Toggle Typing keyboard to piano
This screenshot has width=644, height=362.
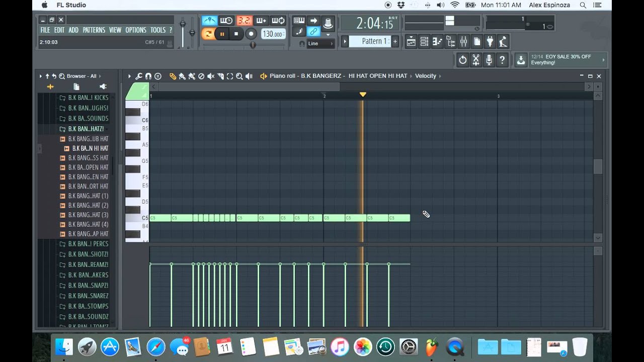[x=299, y=21]
